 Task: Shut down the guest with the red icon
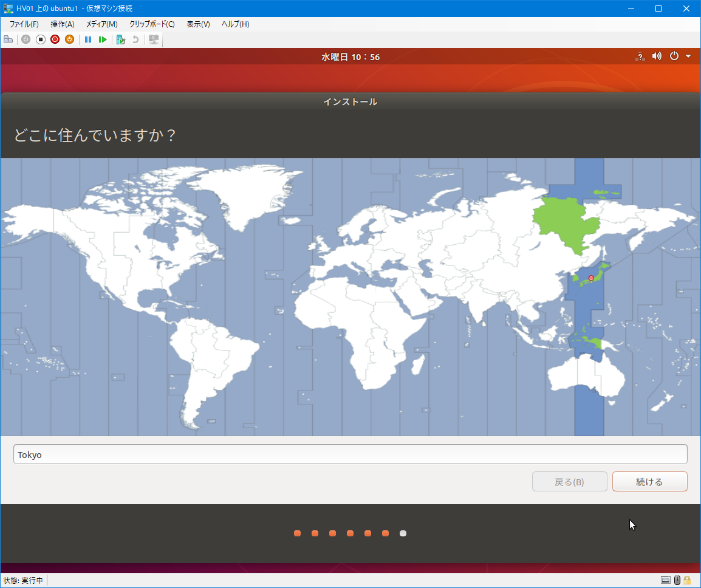(55, 39)
